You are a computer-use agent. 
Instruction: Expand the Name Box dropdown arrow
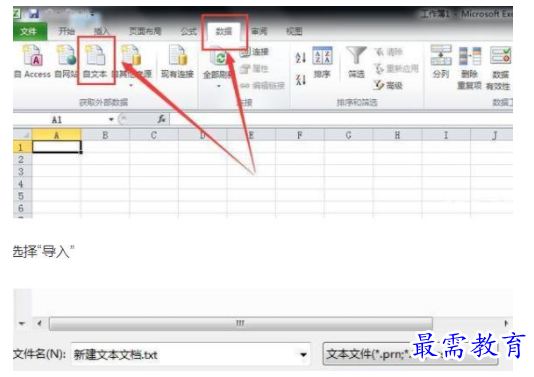pos(111,120)
